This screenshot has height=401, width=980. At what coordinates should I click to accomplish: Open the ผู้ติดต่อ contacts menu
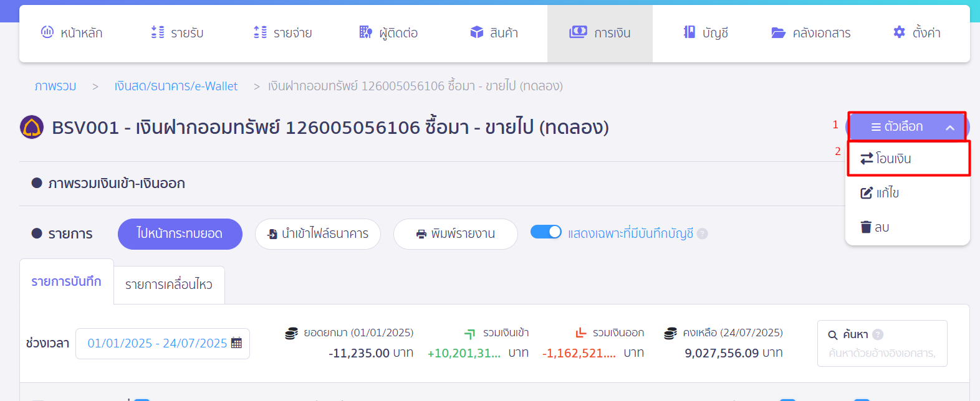tap(388, 33)
